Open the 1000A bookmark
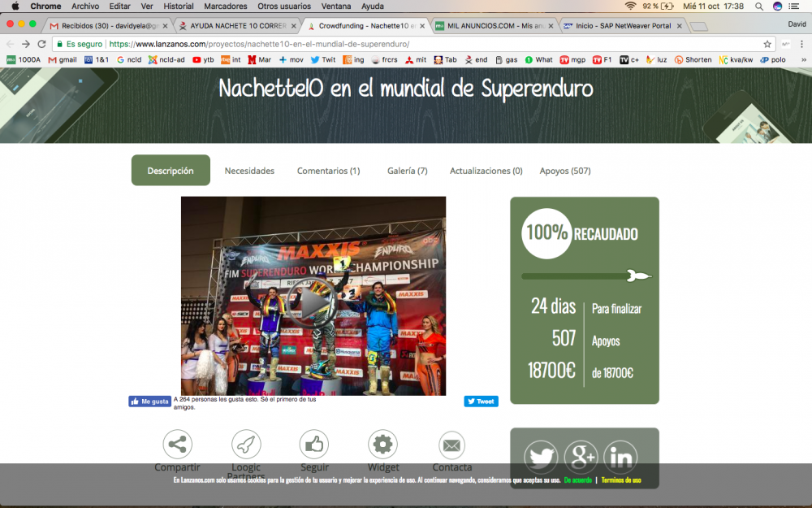The height and width of the screenshot is (508, 812). [24, 59]
